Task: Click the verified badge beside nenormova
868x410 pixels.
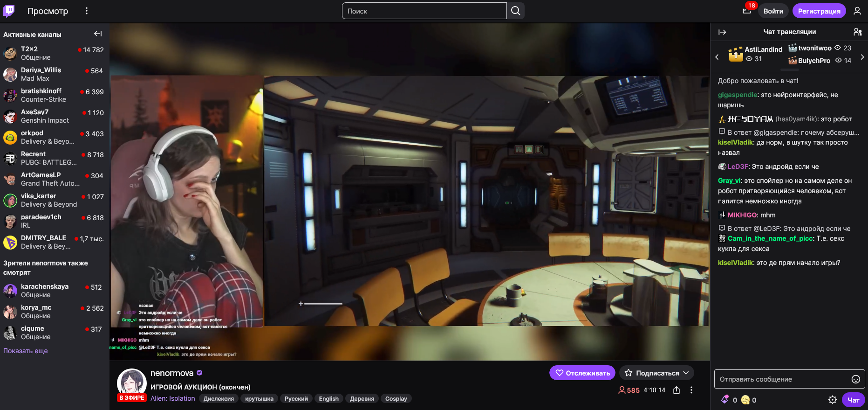Action: click(199, 373)
